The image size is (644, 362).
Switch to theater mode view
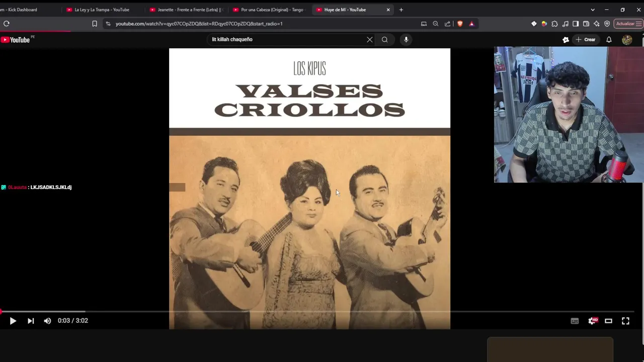608,321
